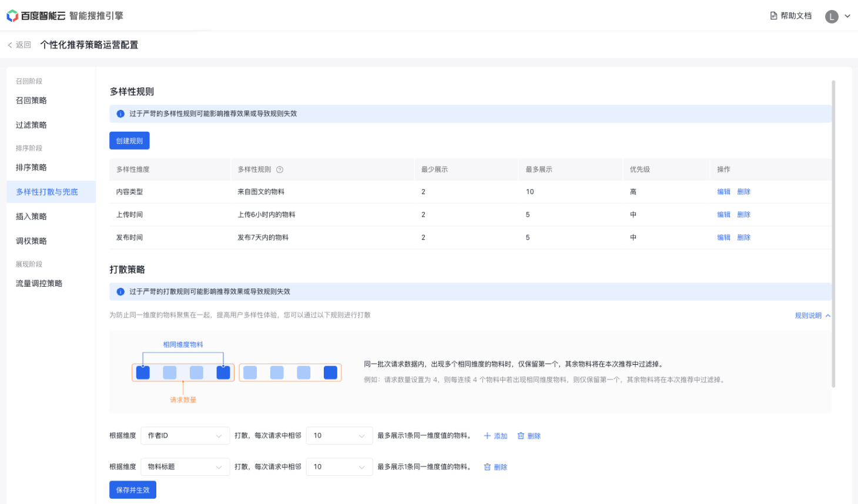This screenshot has height=504, width=858.
Task: Click the 请求数量 diagram label
Action: 183,400
